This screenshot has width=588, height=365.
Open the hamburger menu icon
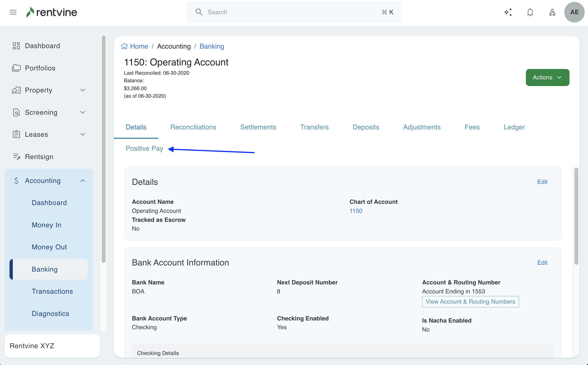(x=13, y=12)
